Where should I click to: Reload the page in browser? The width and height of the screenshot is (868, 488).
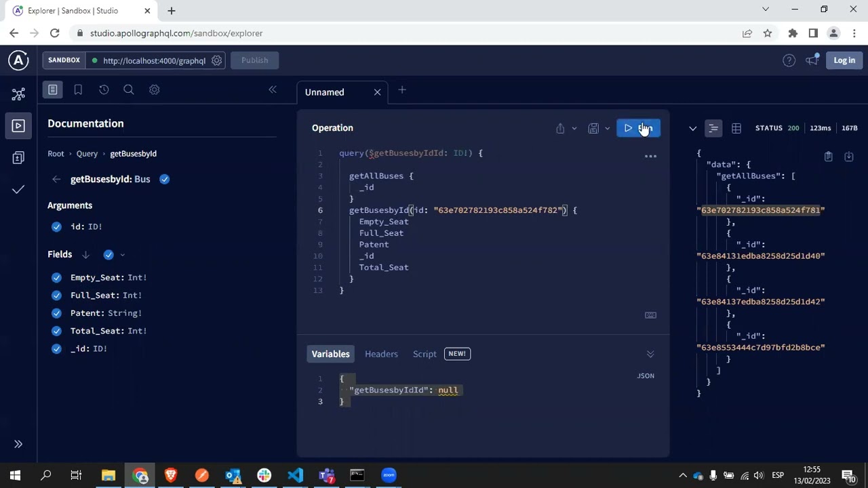55,33
